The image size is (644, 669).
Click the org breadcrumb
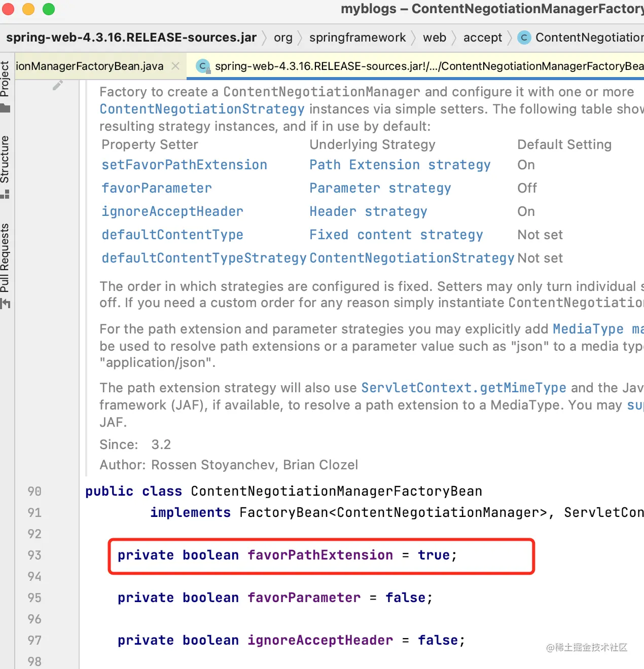[x=283, y=38]
